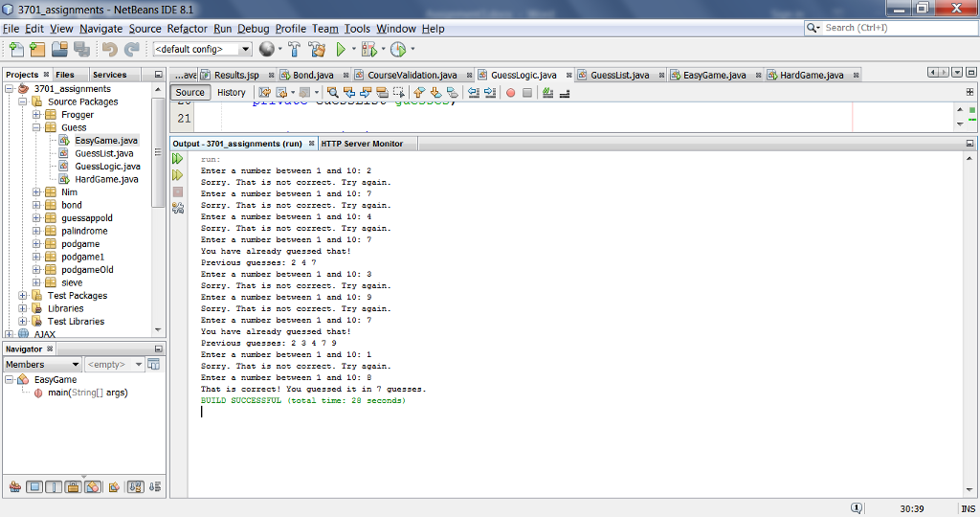980x517 pixels.
Task: Click the Clean and Build Project icon
Action: pyautogui.click(x=317, y=49)
